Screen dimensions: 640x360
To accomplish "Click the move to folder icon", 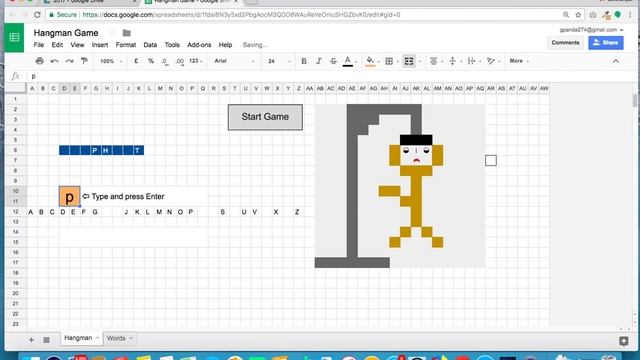I will point(127,33).
